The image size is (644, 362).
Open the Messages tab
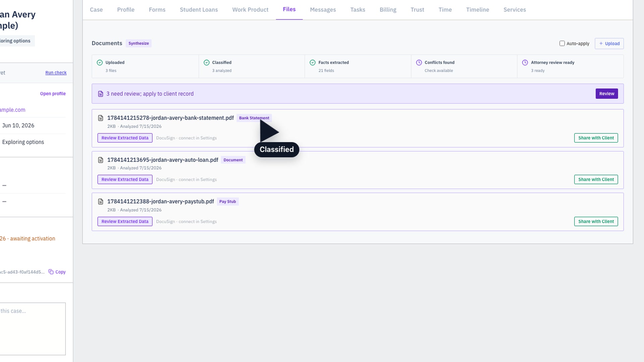point(323,10)
